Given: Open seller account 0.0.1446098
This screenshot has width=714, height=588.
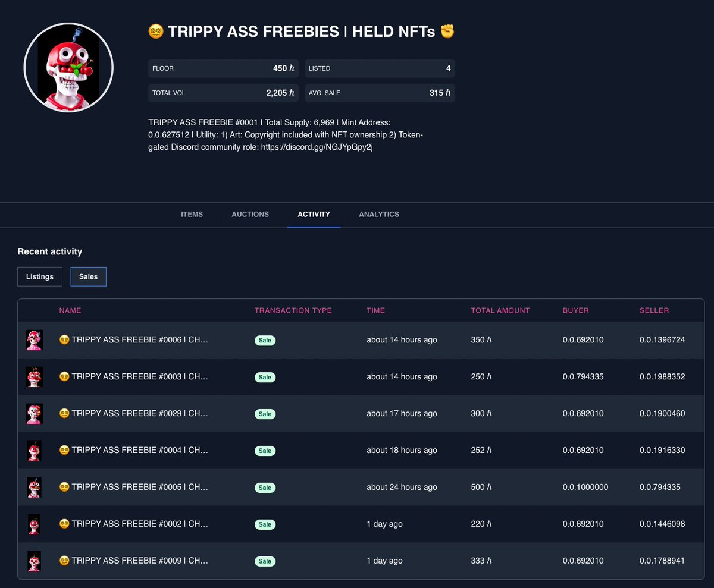Looking at the screenshot, I should (662, 524).
